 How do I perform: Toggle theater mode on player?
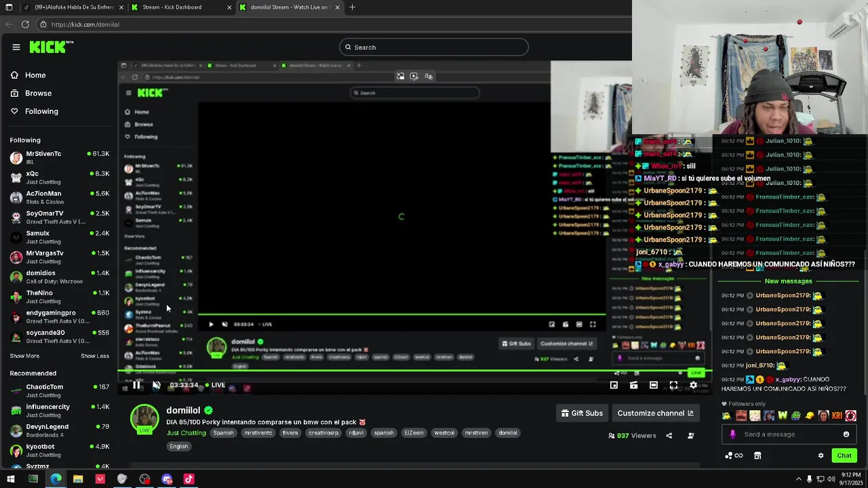(x=654, y=385)
